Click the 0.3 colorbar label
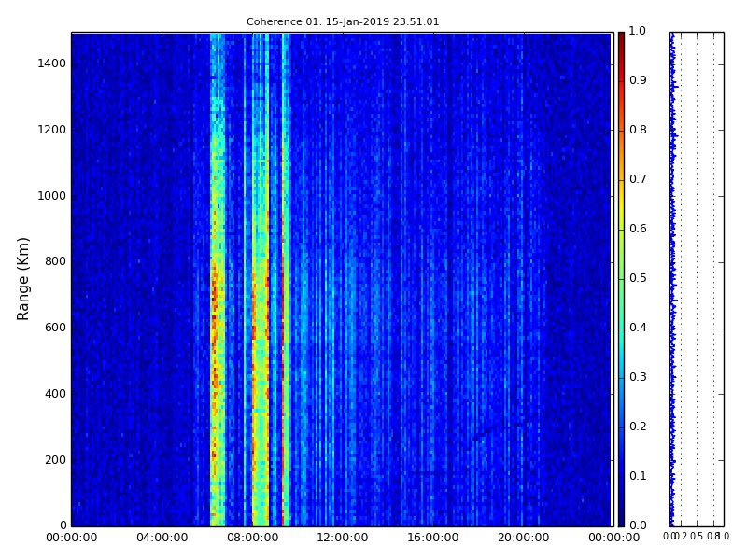The image size is (747, 560). pyautogui.click(x=638, y=377)
